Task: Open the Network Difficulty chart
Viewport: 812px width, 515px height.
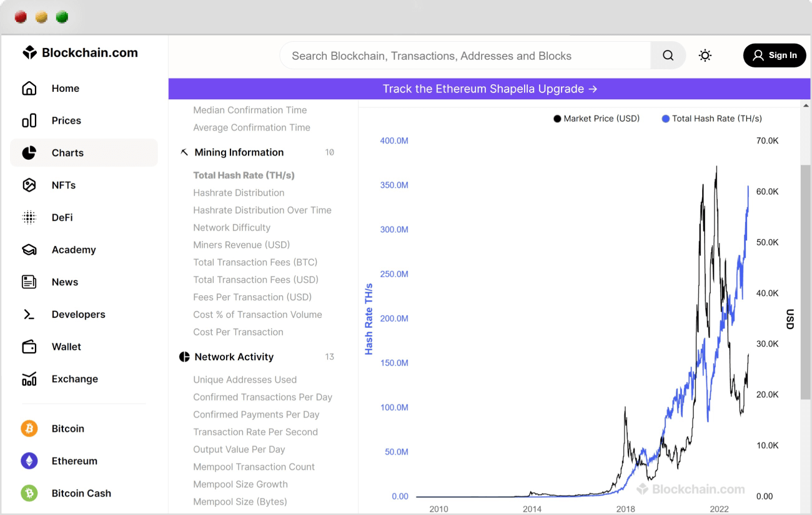Action: tap(232, 228)
